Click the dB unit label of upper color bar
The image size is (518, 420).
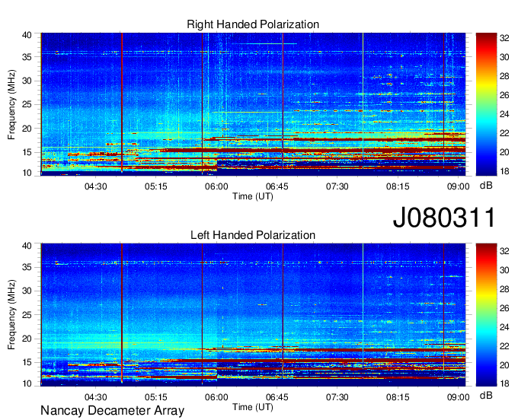click(x=486, y=186)
